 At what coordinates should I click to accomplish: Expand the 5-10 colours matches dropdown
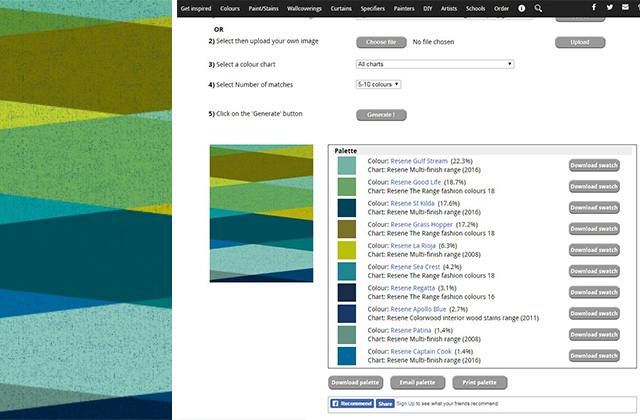(x=378, y=84)
